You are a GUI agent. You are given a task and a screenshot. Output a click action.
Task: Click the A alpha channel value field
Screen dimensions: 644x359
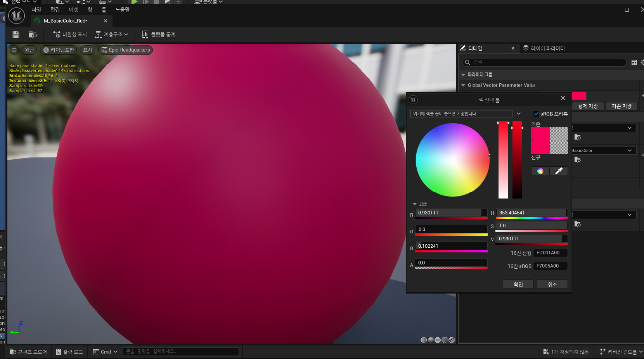[x=451, y=263]
